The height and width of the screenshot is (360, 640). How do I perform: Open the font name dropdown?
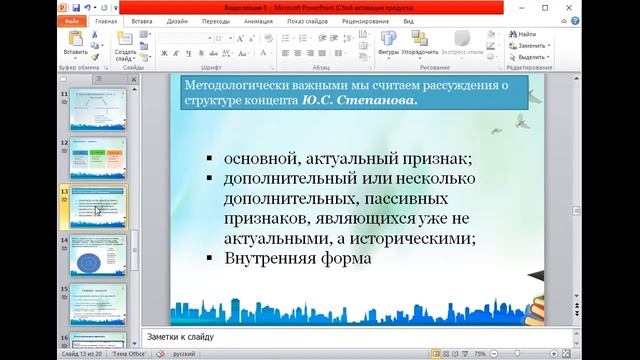click(x=210, y=38)
